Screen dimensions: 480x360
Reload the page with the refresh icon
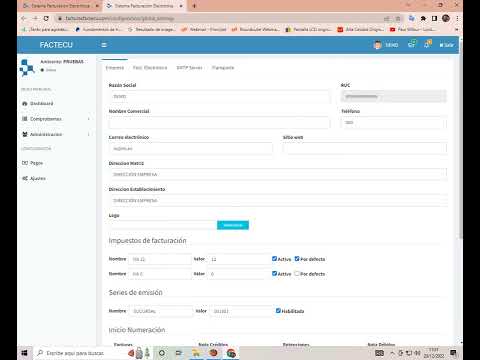tap(46, 18)
